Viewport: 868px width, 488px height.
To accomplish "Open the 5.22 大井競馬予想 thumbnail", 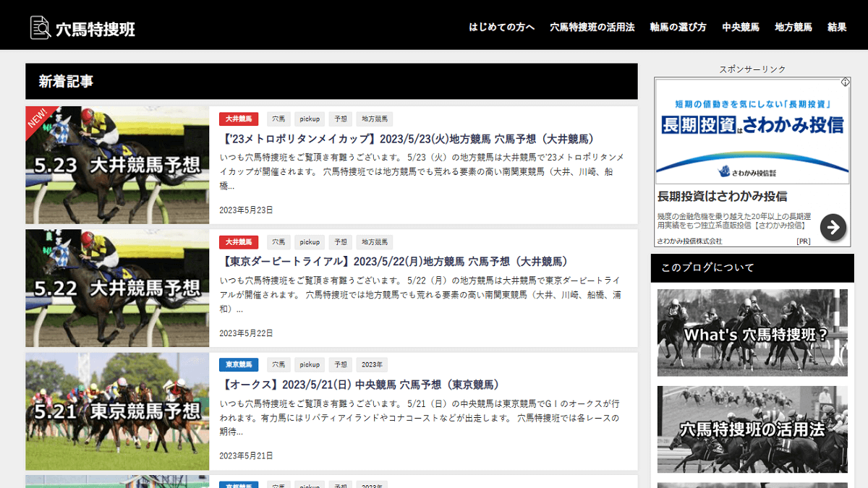I will [x=117, y=288].
